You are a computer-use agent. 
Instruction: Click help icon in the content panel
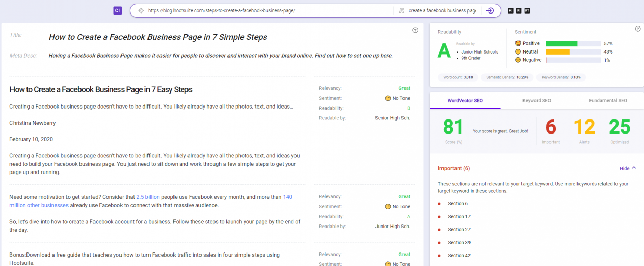pyautogui.click(x=415, y=30)
